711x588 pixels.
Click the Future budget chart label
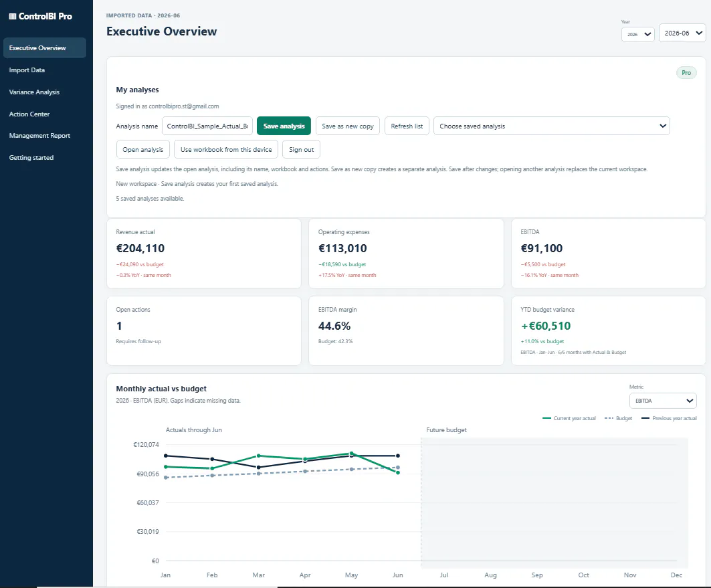446,429
